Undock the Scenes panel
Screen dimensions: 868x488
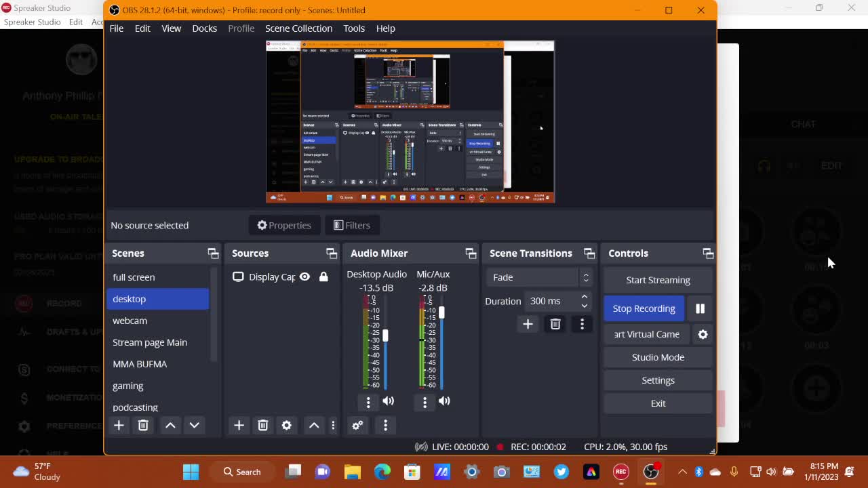click(x=213, y=253)
